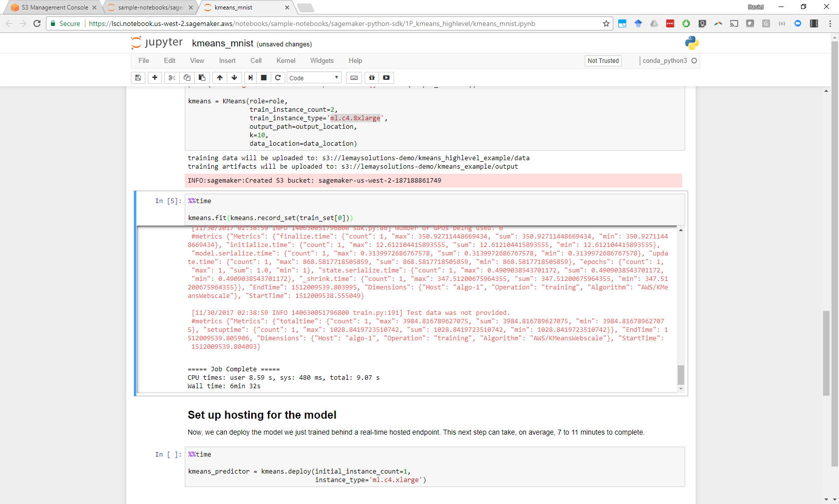This screenshot has width=839, height=504.
Task: Insert a new cell below with plus icon
Action: click(155, 78)
